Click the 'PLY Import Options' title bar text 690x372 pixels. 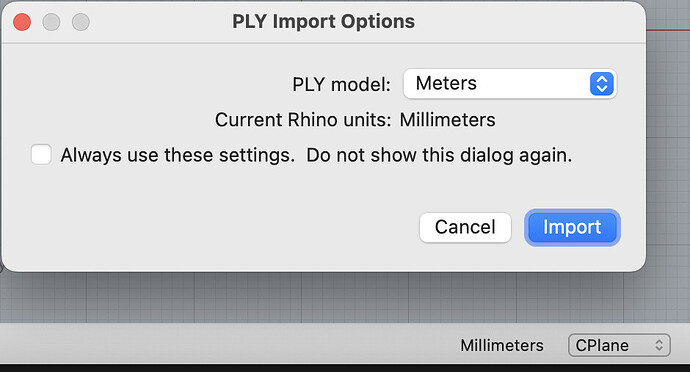point(323,22)
